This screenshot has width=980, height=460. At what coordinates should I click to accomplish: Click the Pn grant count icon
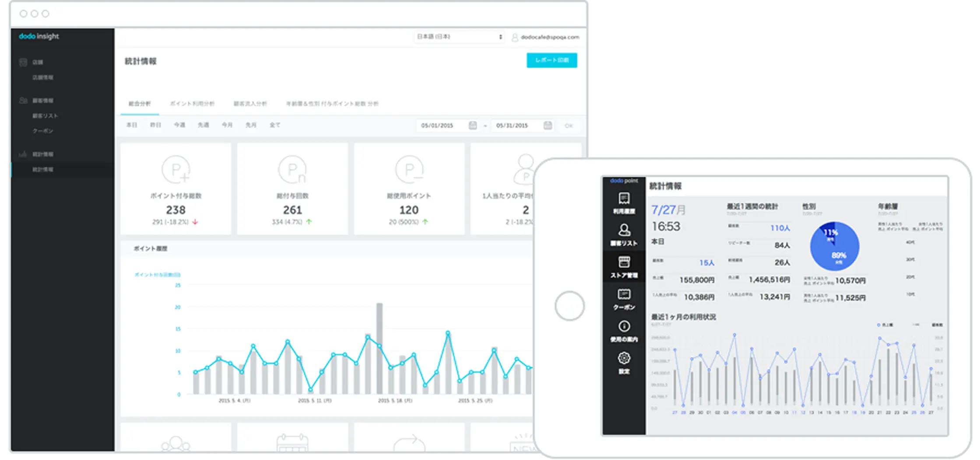292,170
